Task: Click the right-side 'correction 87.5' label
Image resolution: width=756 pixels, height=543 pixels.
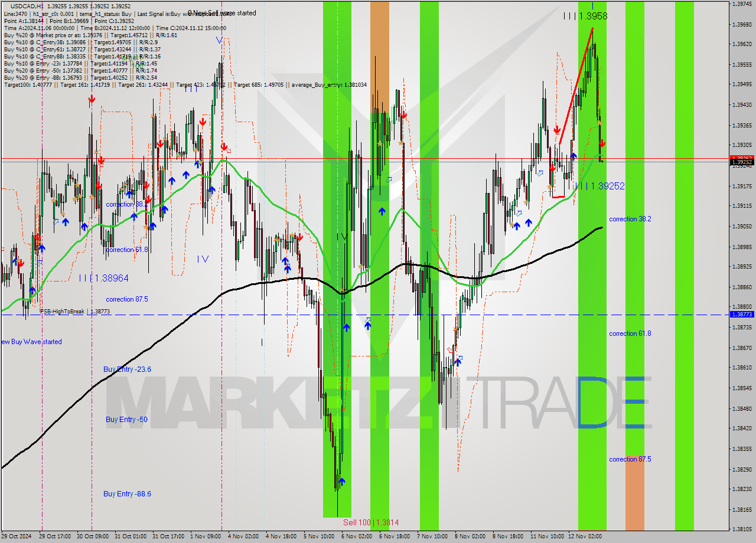Action: [x=630, y=459]
